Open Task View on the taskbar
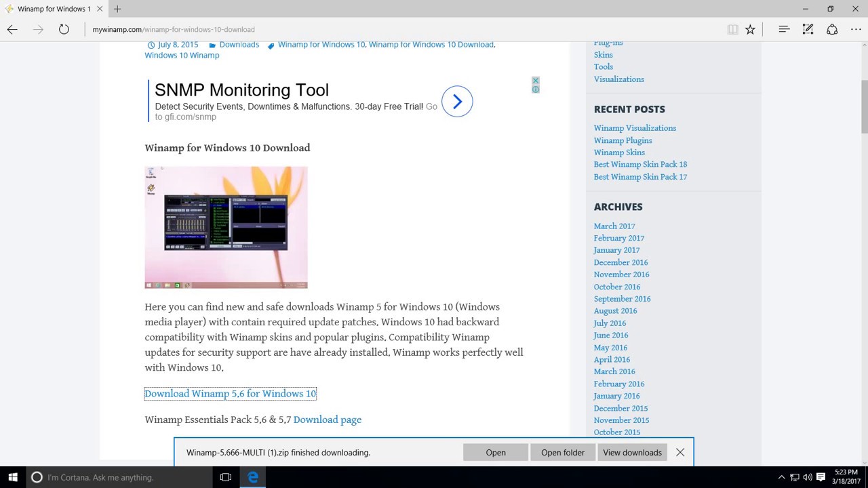Image resolution: width=868 pixels, height=488 pixels. point(226,477)
